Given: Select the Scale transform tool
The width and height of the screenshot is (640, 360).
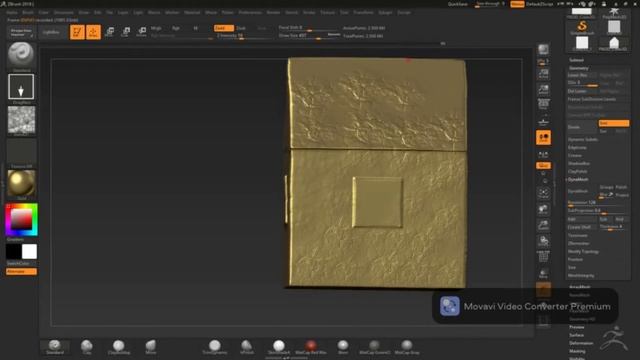Looking at the screenshot, I should click(x=126, y=32).
